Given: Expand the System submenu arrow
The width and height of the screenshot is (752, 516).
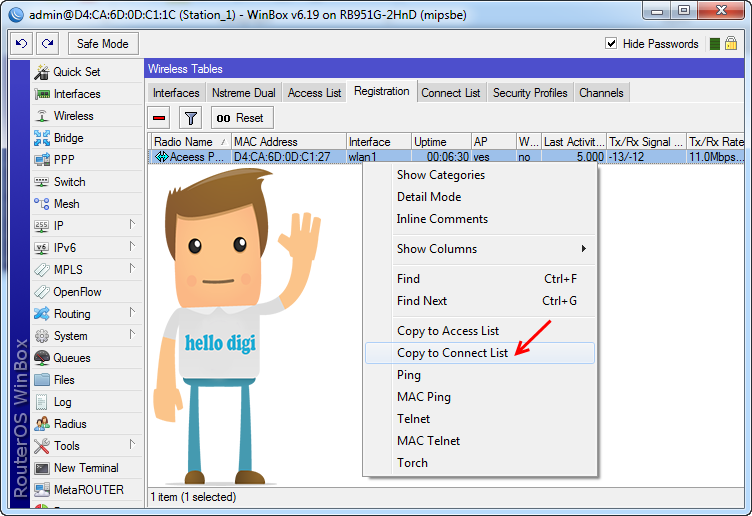Looking at the screenshot, I should pyautogui.click(x=132, y=335).
